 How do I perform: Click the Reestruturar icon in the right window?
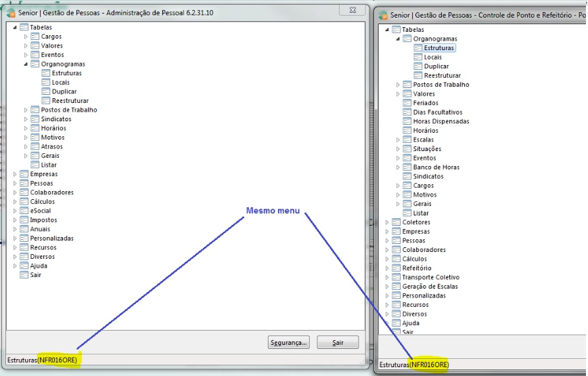pyautogui.click(x=418, y=76)
